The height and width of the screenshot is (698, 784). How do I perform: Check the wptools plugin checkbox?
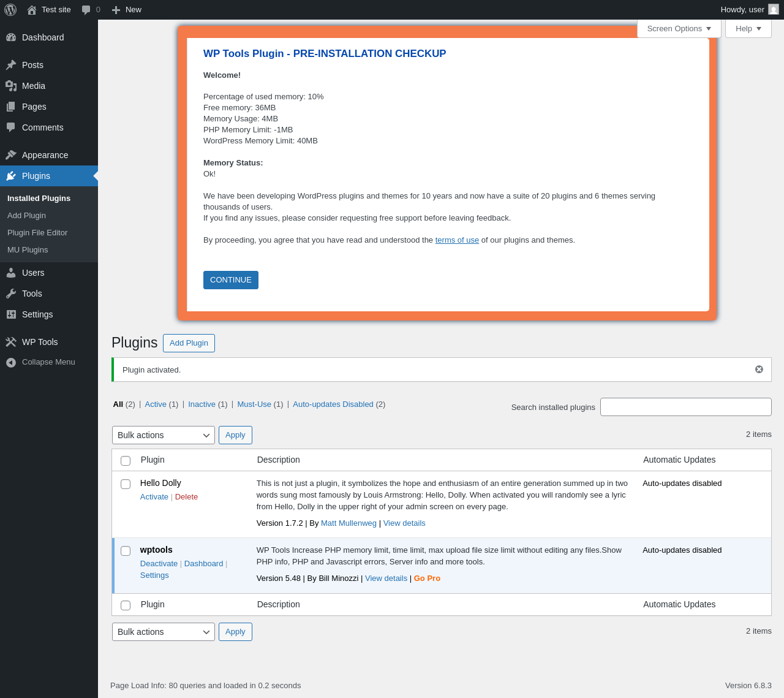[126, 551]
